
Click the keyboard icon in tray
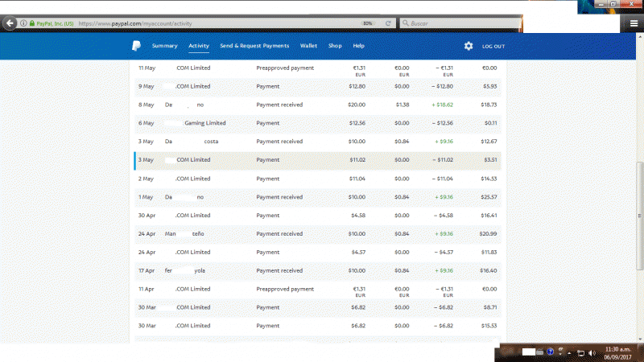pos(539,352)
